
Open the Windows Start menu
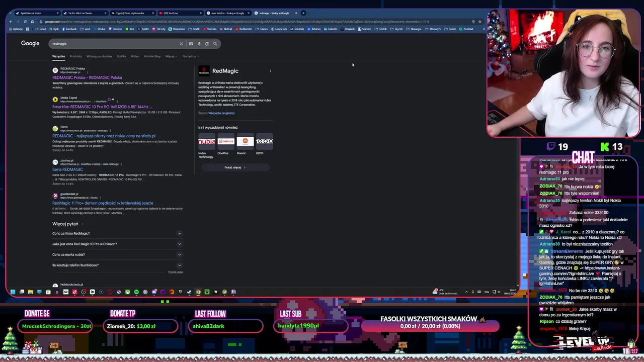pos(13,292)
